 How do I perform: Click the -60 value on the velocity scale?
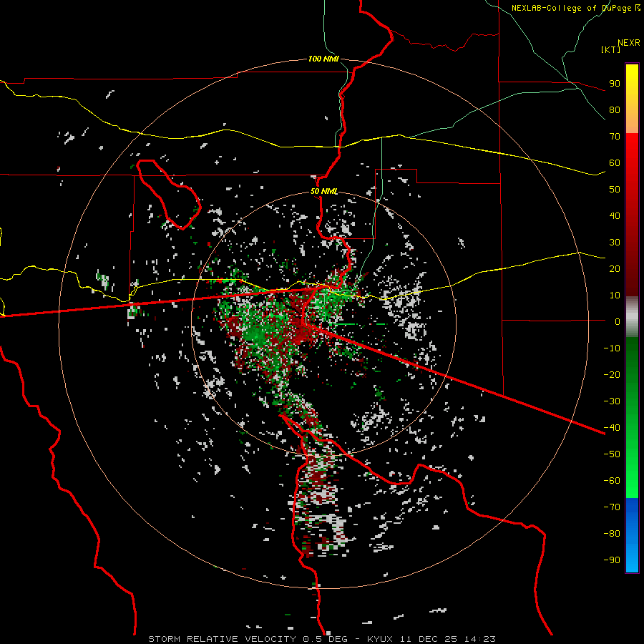pyautogui.click(x=612, y=481)
